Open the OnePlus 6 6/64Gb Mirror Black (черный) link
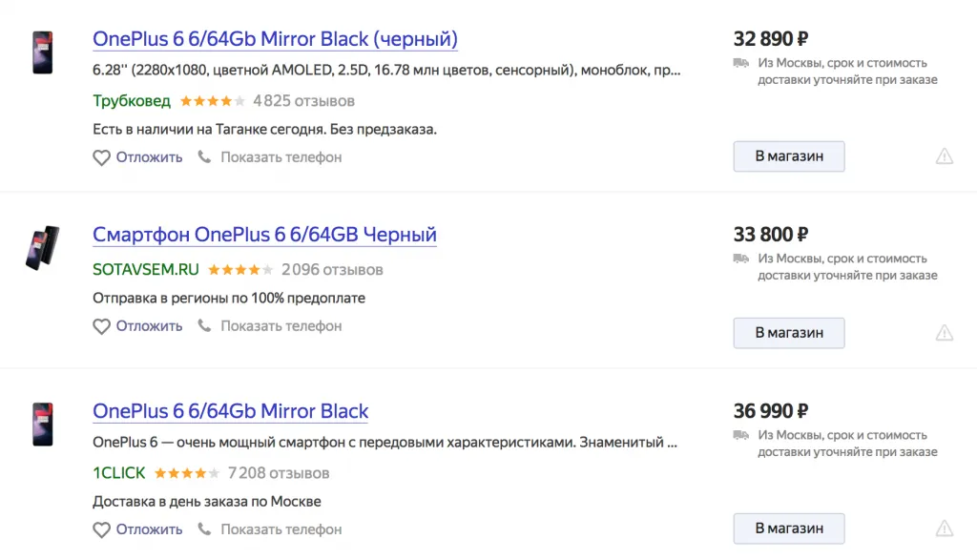This screenshot has width=977, height=560. pyautogui.click(x=275, y=39)
